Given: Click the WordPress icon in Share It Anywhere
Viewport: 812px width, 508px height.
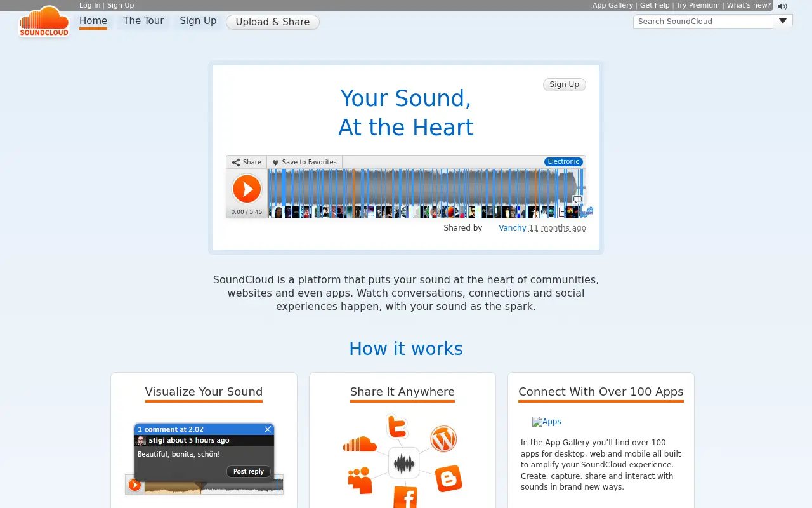Looking at the screenshot, I should click(x=443, y=439).
